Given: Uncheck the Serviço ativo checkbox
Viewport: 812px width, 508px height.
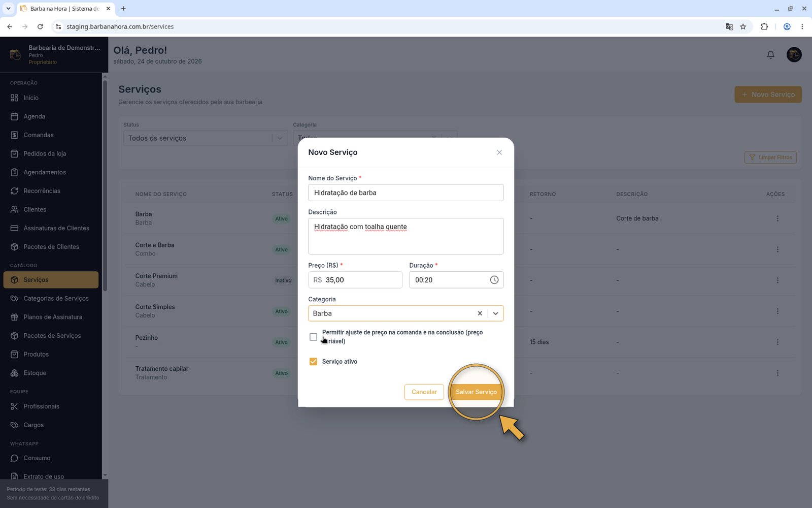Looking at the screenshot, I should pos(313,362).
